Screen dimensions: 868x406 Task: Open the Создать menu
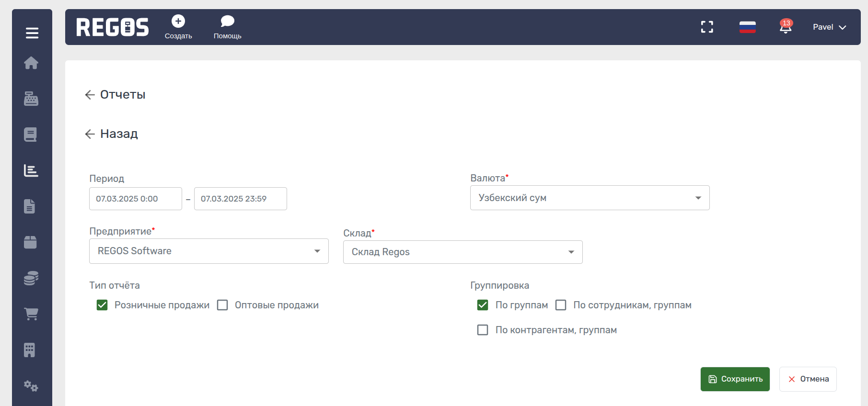(x=178, y=27)
